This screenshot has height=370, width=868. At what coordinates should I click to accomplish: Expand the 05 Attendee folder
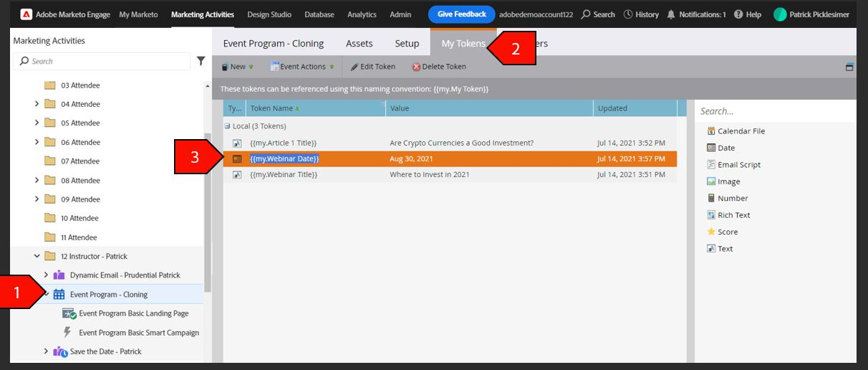pyautogui.click(x=37, y=123)
